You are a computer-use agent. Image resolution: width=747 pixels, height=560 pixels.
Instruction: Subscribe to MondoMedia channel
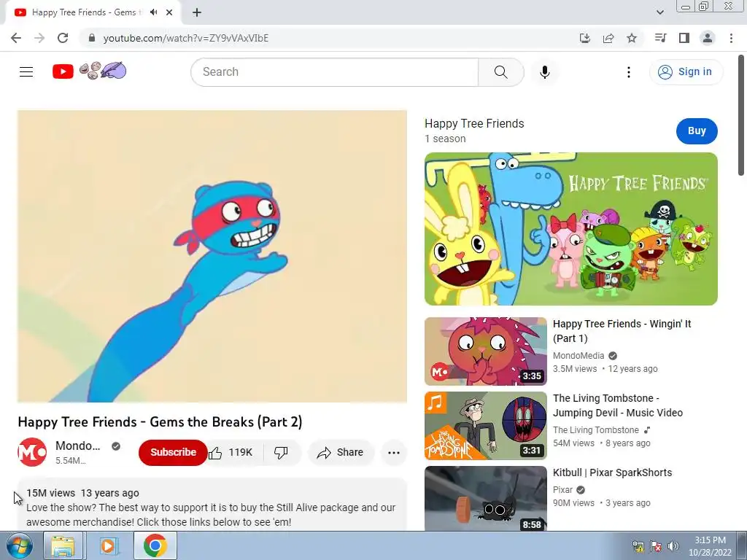pos(173,452)
